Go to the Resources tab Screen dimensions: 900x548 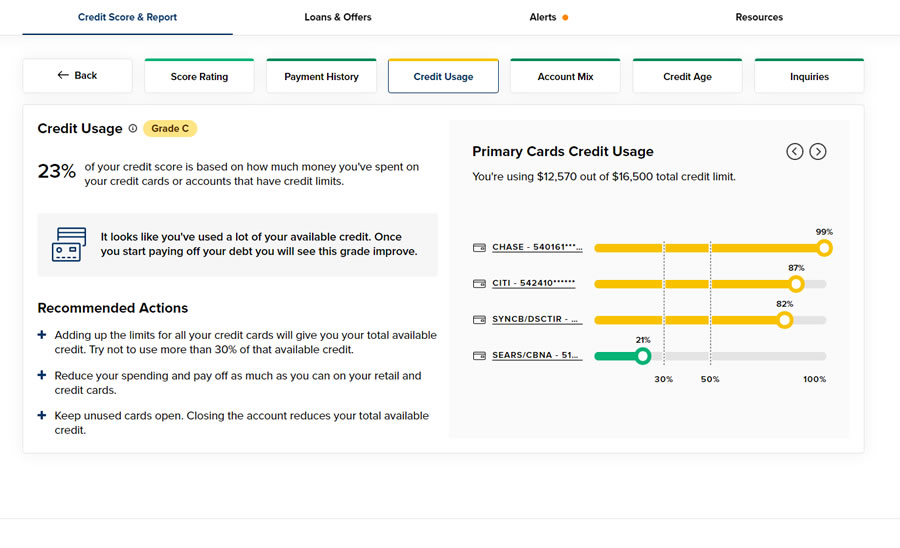pyautogui.click(x=759, y=17)
